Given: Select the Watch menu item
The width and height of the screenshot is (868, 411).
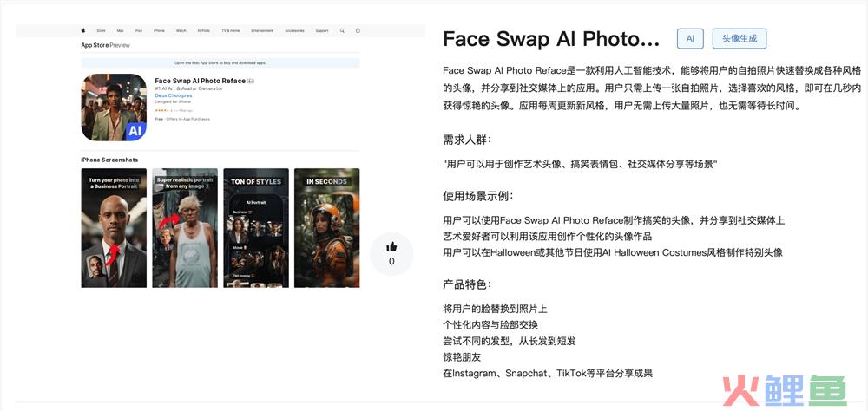Looking at the screenshot, I should pos(181,30).
